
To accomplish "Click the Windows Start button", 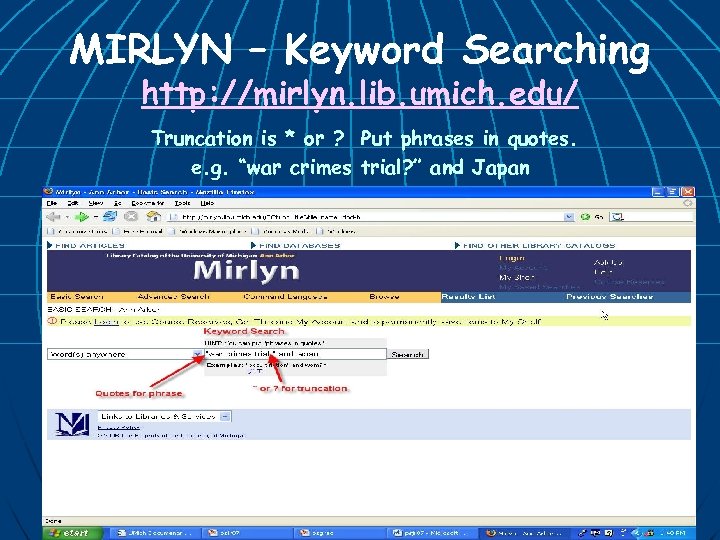I will pyautogui.click(x=73, y=533).
